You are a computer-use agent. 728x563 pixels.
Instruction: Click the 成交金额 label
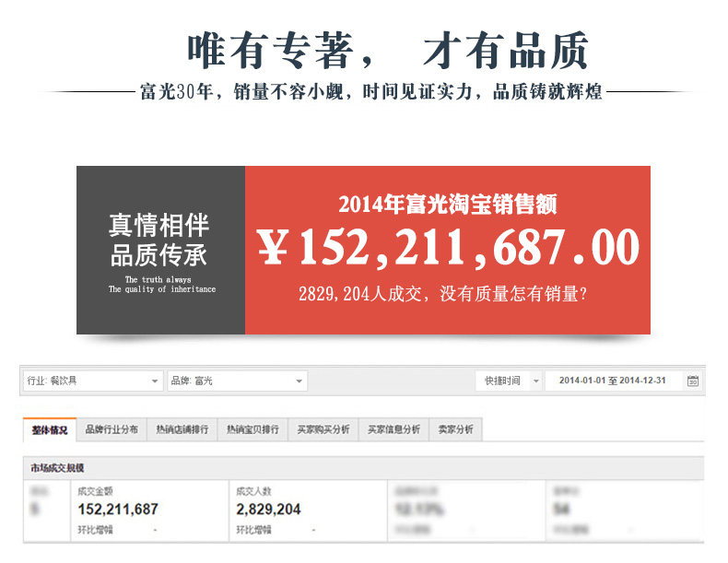point(95,491)
